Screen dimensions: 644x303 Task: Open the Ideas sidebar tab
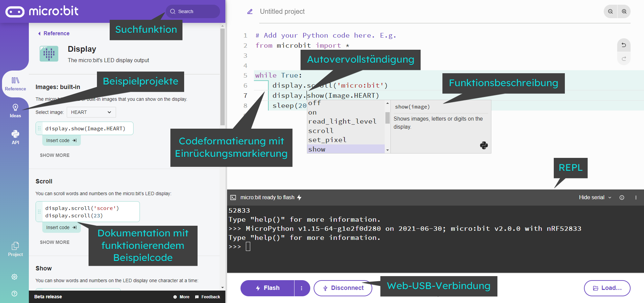[x=15, y=111]
